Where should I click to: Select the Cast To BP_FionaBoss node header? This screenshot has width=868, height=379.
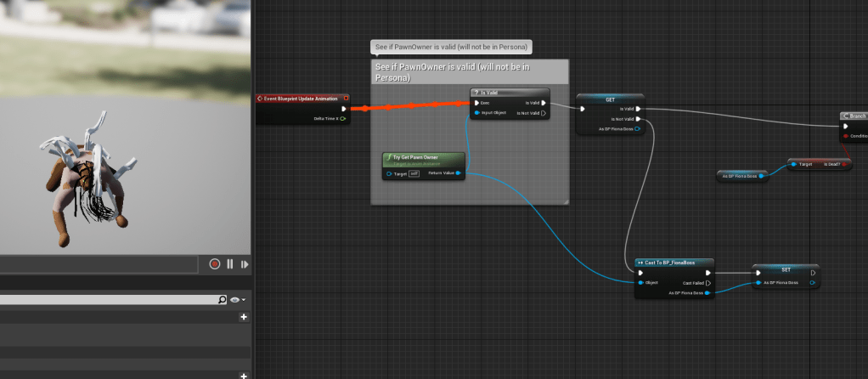[x=674, y=263]
